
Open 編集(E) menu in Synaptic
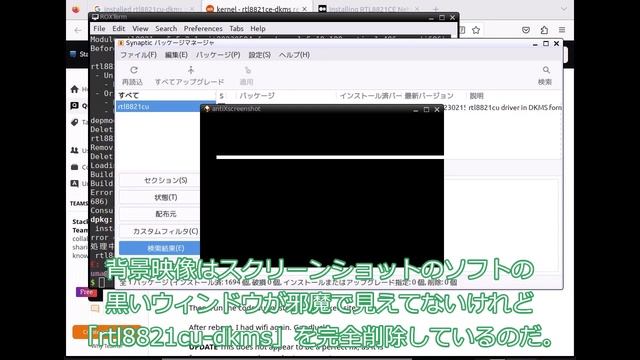point(176,55)
